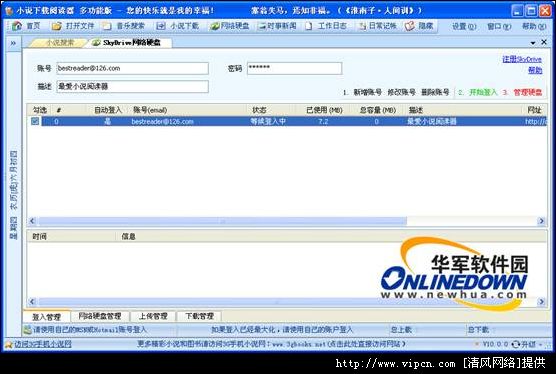Select the SkyDrive网络硬盘 tab
The width and height of the screenshot is (556, 374).
[131, 43]
